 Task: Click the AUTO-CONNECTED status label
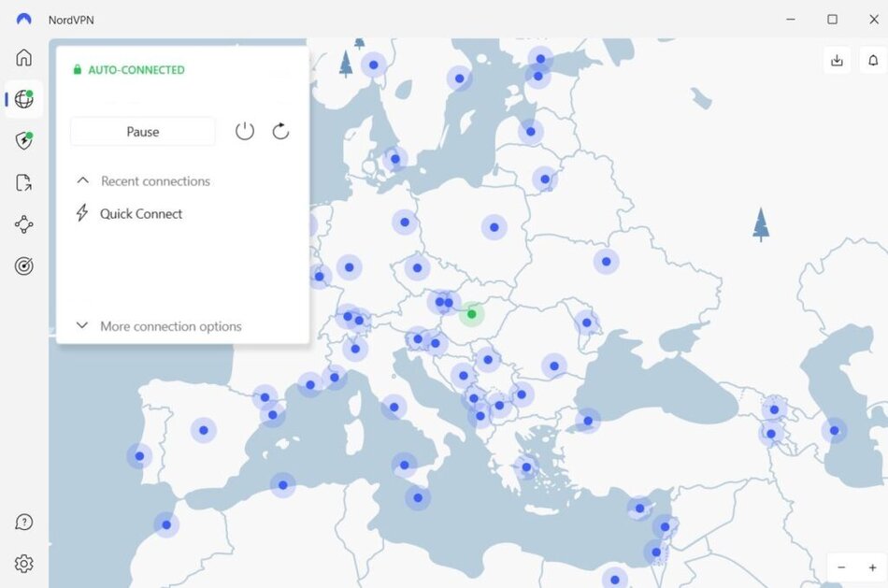coord(136,70)
